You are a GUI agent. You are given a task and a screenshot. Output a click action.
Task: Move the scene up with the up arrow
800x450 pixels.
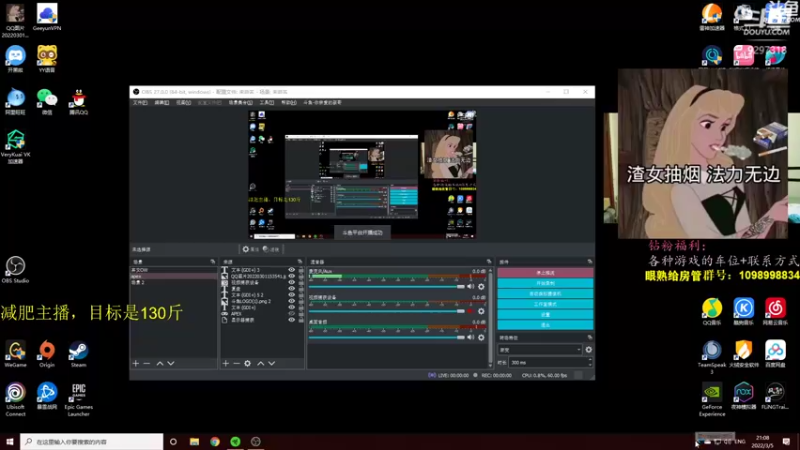(x=160, y=363)
